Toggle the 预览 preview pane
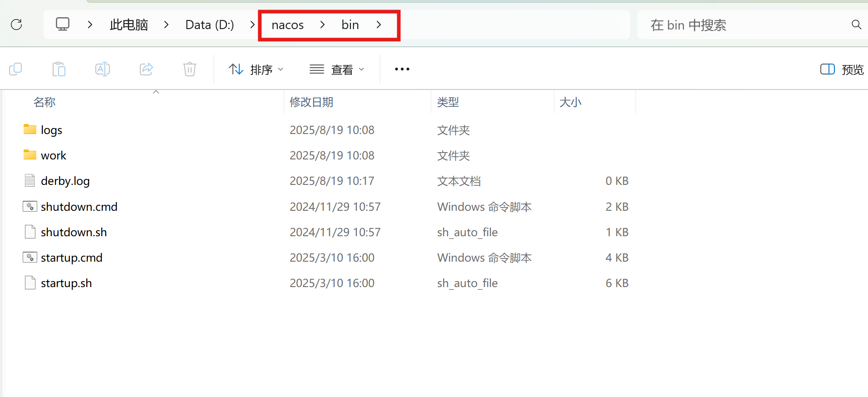The width and height of the screenshot is (868, 397). coord(842,69)
